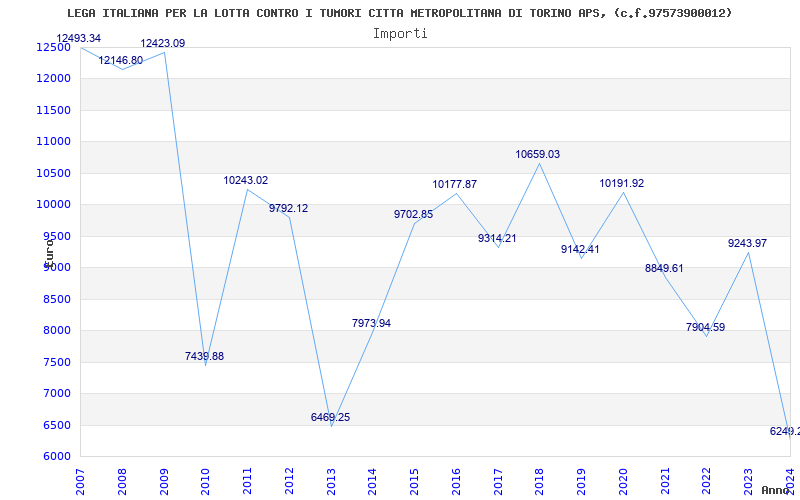The width and height of the screenshot is (800, 500).
Task: Click y-axis value 7500
Action: click(56, 362)
